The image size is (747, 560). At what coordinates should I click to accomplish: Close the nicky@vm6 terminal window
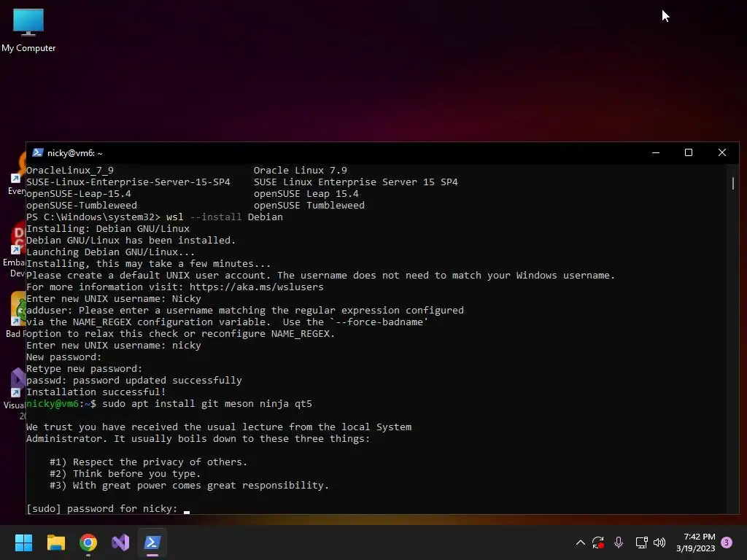pyautogui.click(x=722, y=152)
